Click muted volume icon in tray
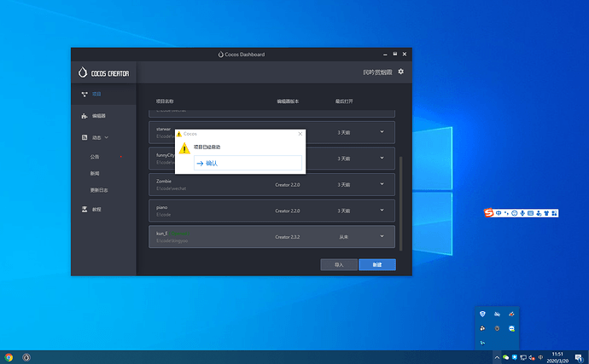Image resolution: width=589 pixels, height=364 pixels. click(x=532, y=358)
